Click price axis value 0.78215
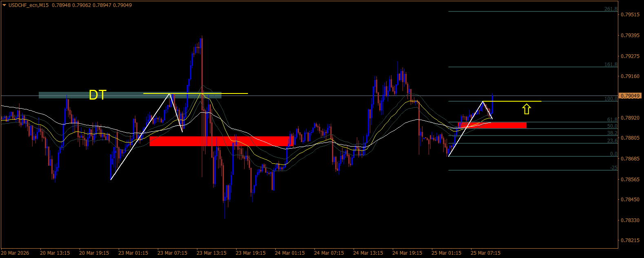Image resolution: width=644 pixels, height=258 pixels. [630, 240]
